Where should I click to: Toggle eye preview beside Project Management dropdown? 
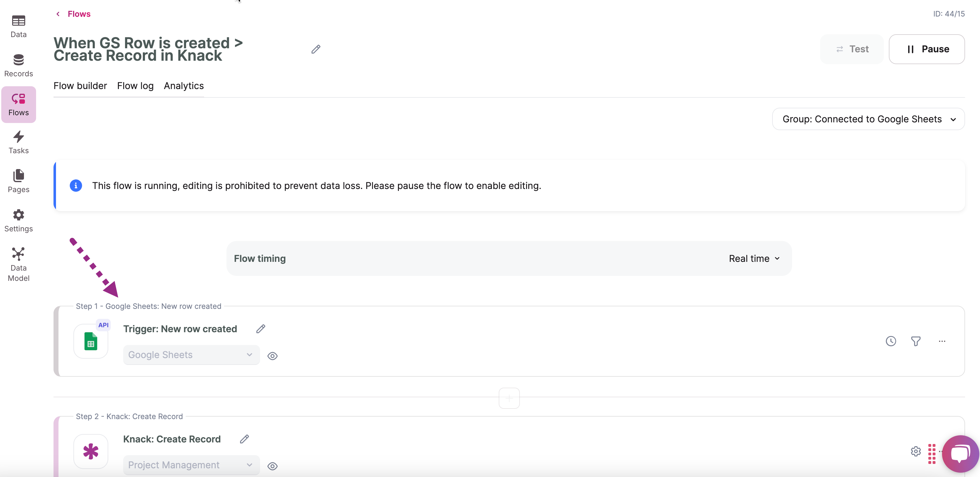point(273,466)
